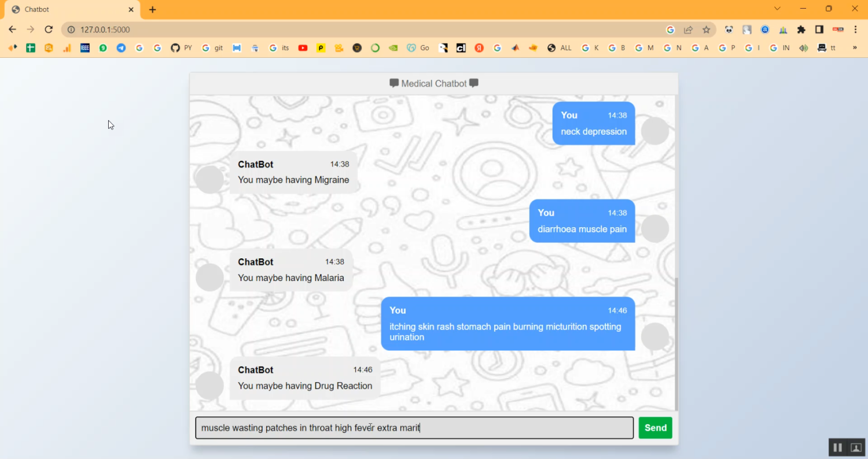Click the panda extension icon
This screenshot has width=868, height=459.
[x=728, y=29]
